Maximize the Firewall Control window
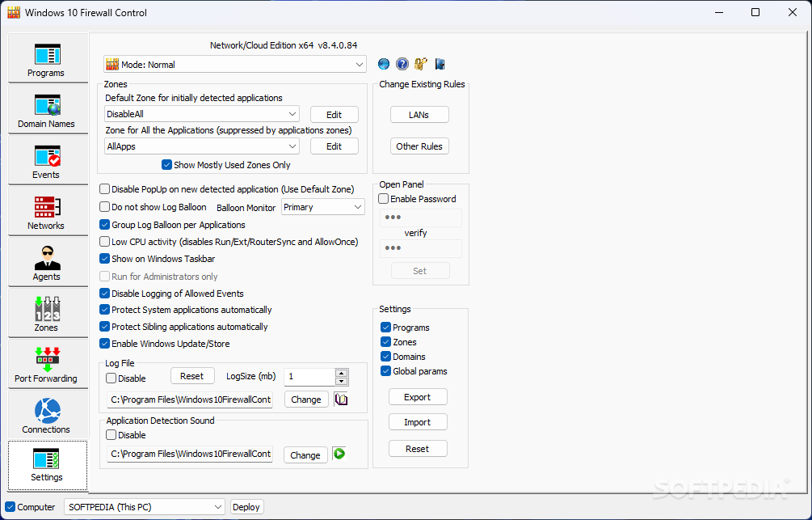Viewport: 812px width, 520px height. pos(755,12)
